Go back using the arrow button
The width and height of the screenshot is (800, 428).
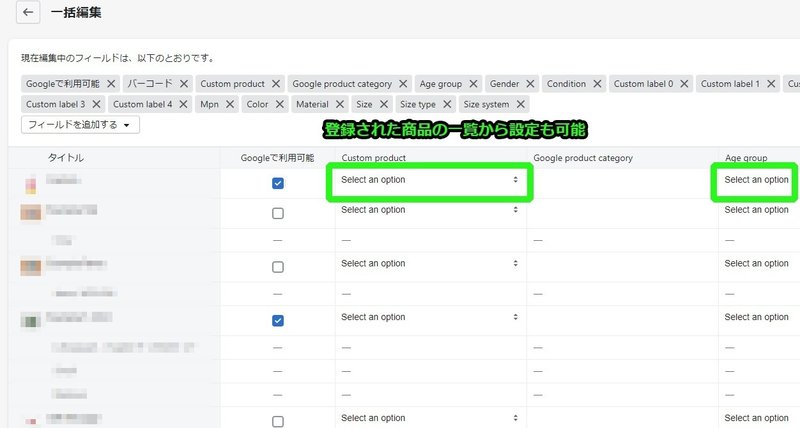click(x=28, y=12)
